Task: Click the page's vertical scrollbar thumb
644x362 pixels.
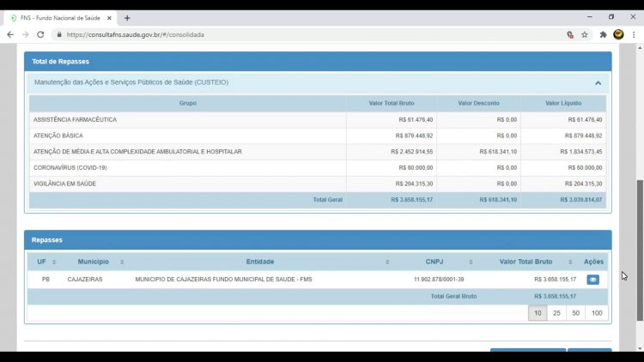Action: (639, 249)
